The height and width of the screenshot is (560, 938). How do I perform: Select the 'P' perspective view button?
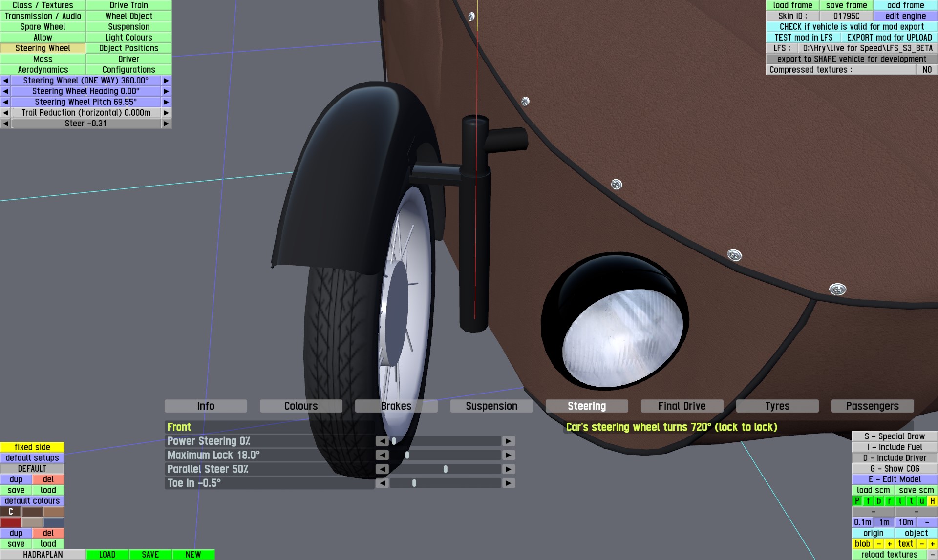pos(857,501)
